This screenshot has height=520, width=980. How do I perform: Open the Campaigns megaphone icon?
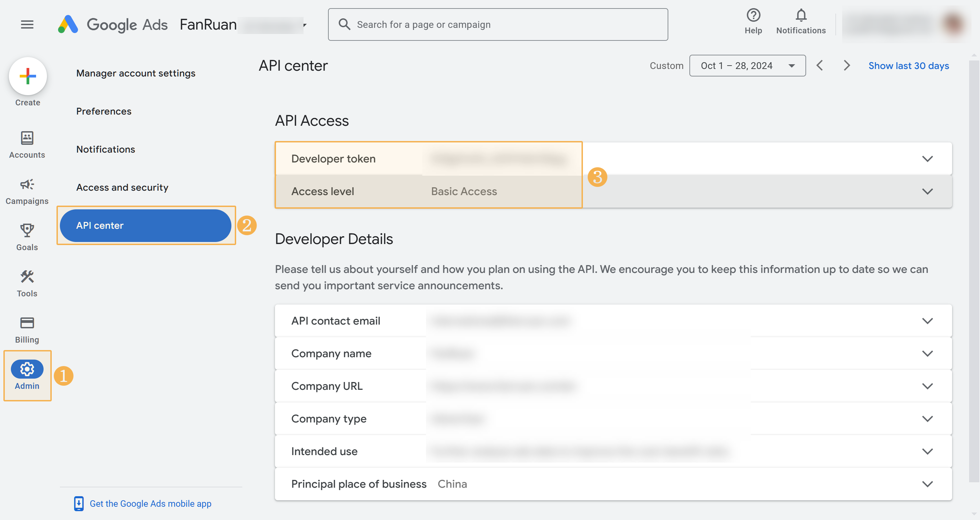point(27,185)
